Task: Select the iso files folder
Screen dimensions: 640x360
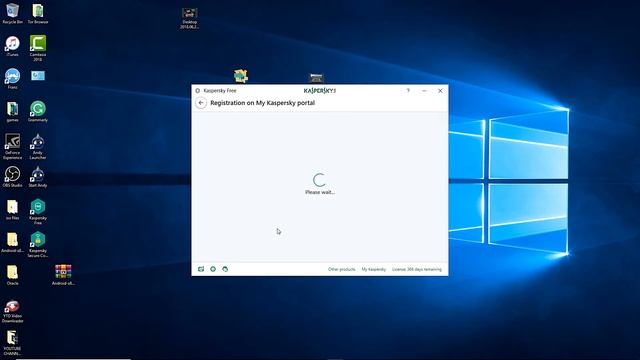Action: click(12, 209)
